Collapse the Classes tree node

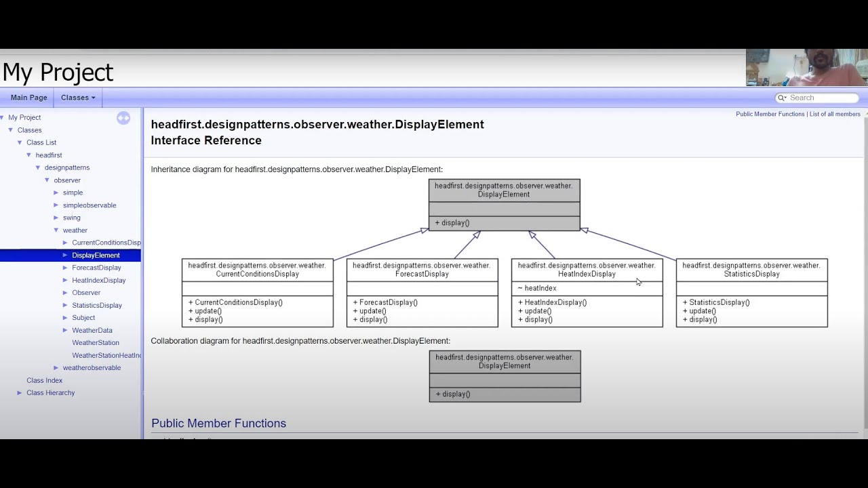[10, 130]
